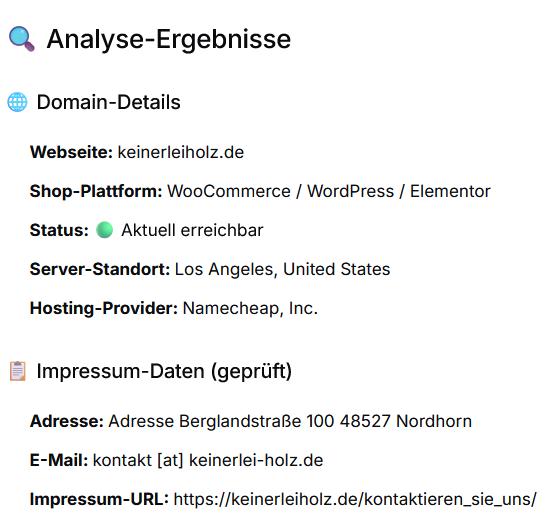
Task: Click the clipboard icon beside Impressum-Daten
Action: (17, 371)
